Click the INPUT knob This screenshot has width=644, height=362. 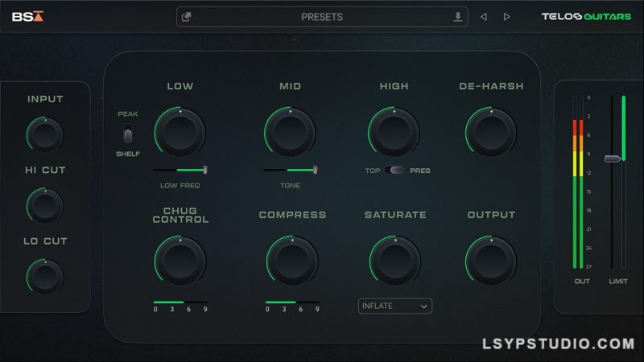click(x=45, y=134)
